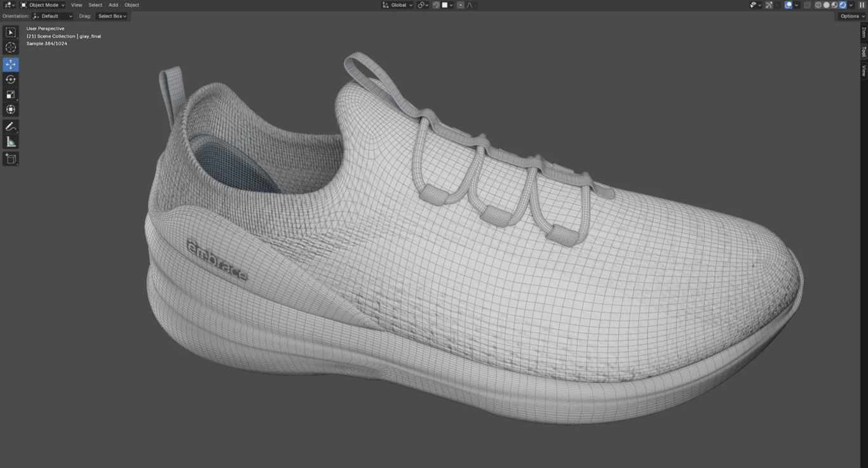Activate the Annotate pencil tool
The height and width of the screenshot is (468, 868).
11,127
